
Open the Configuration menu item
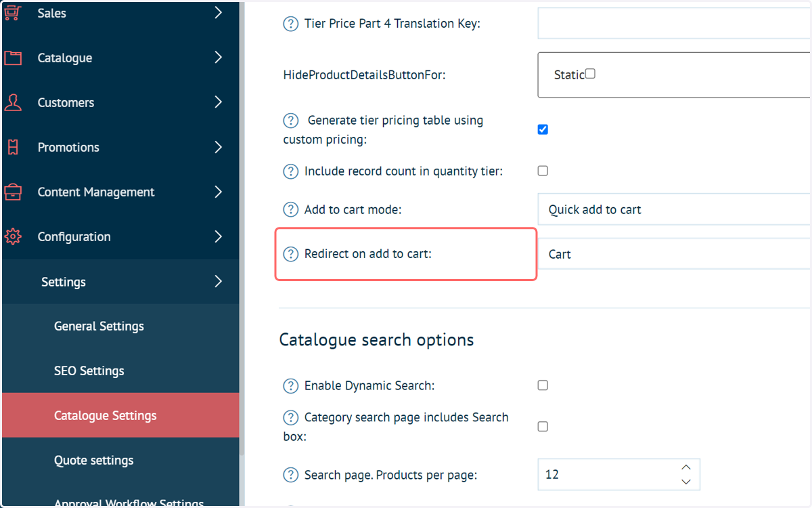(x=120, y=236)
